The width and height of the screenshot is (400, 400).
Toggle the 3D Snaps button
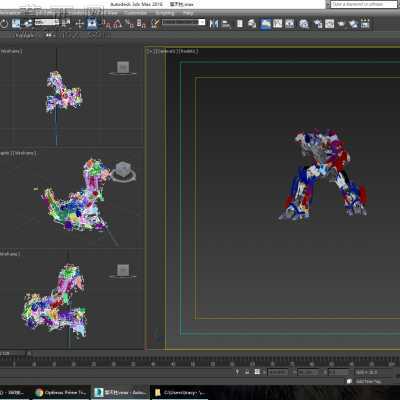click(107, 24)
